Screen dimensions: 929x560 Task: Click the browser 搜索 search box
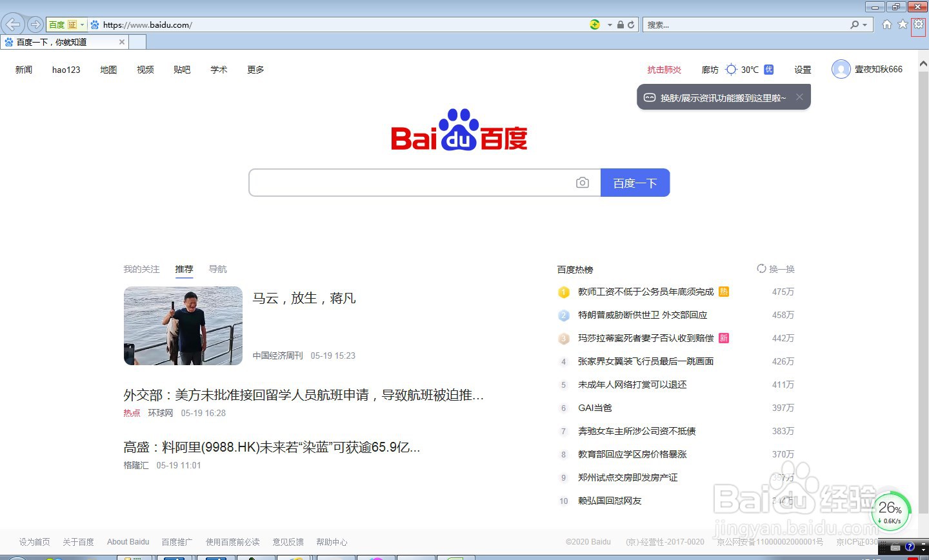pyautogui.click(x=745, y=25)
